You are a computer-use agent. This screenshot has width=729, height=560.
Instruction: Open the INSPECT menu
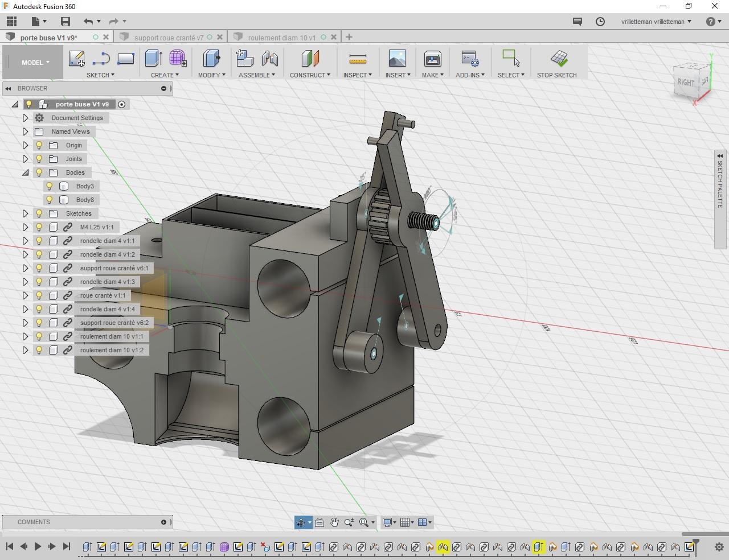point(358,75)
